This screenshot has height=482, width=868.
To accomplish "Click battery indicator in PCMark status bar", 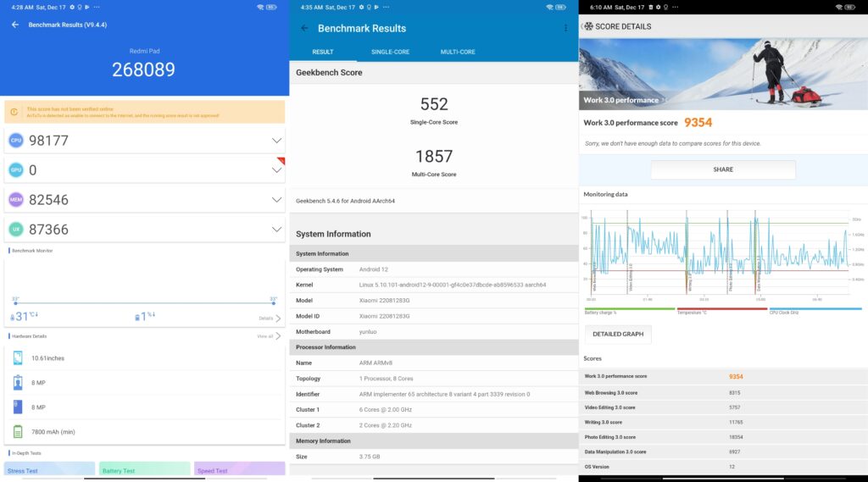I will coord(849,7).
